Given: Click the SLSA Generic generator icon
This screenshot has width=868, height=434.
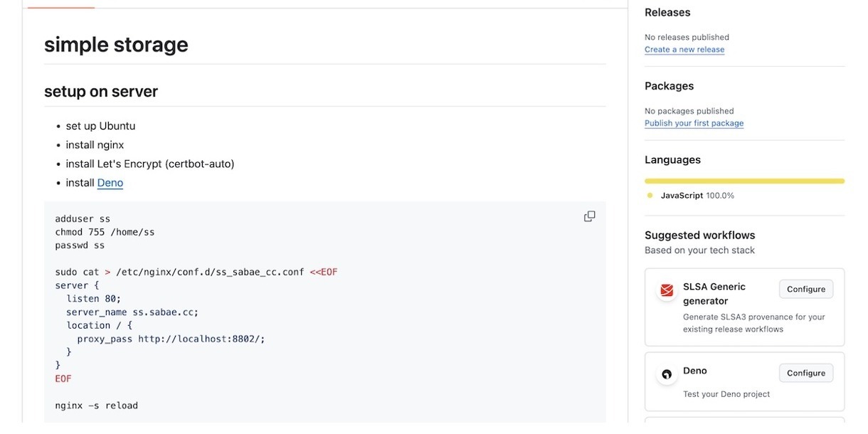Looking at the screenshot, I should [667, 290].
